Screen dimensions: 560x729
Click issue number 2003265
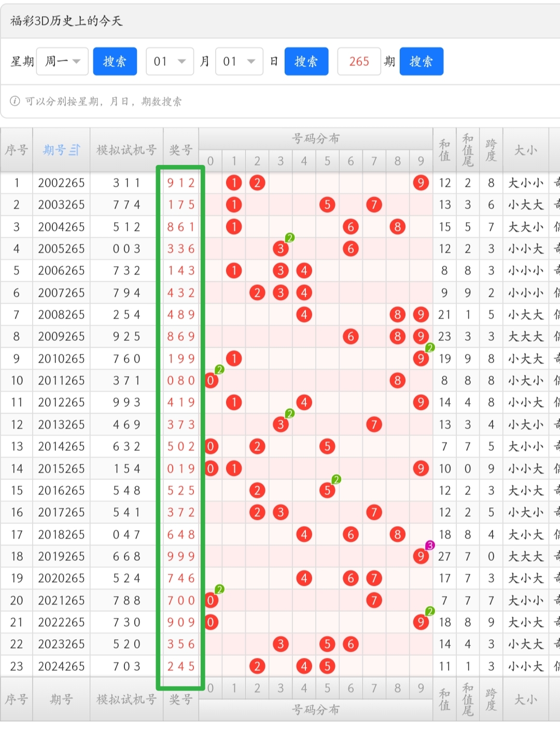61,204
